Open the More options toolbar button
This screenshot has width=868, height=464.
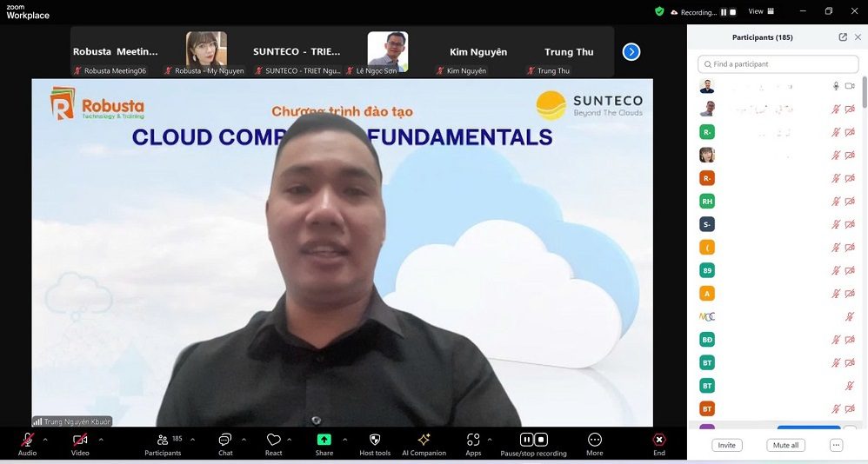point(595,444)
